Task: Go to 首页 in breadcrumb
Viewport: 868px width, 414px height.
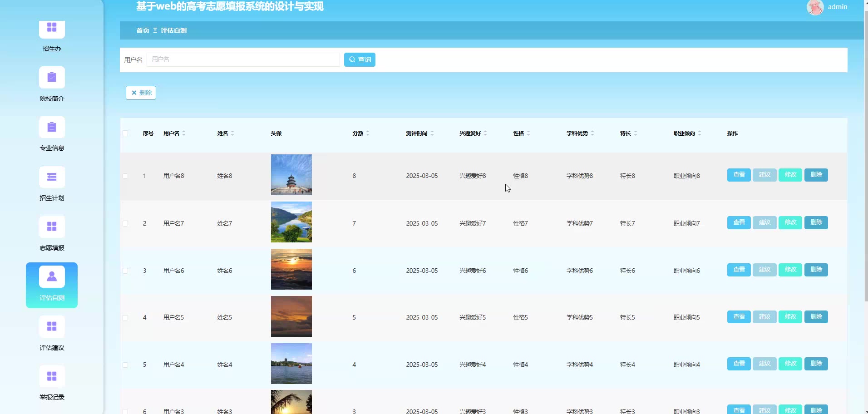Action: tap(143, 30)
